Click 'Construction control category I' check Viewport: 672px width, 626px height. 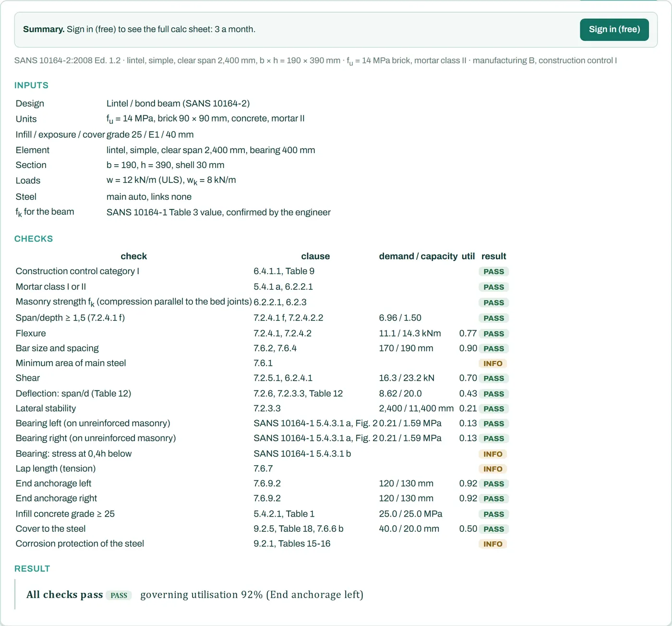[77, 271]
